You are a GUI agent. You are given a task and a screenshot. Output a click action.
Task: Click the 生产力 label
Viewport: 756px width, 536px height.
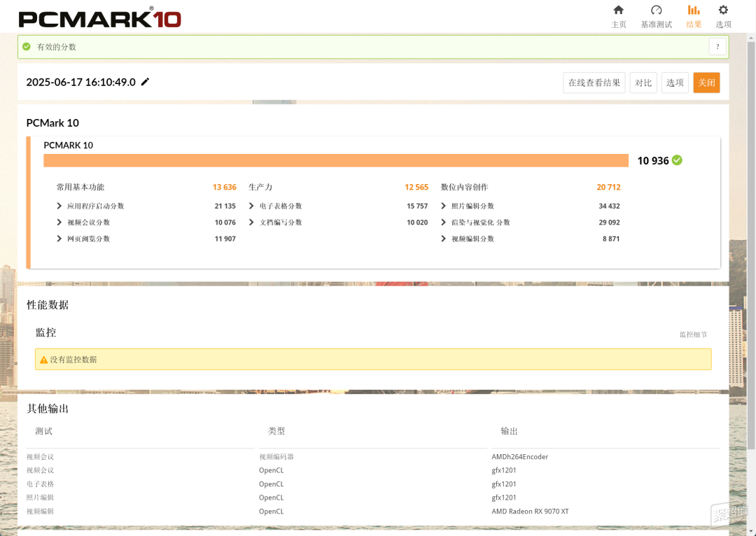point(260,187)
